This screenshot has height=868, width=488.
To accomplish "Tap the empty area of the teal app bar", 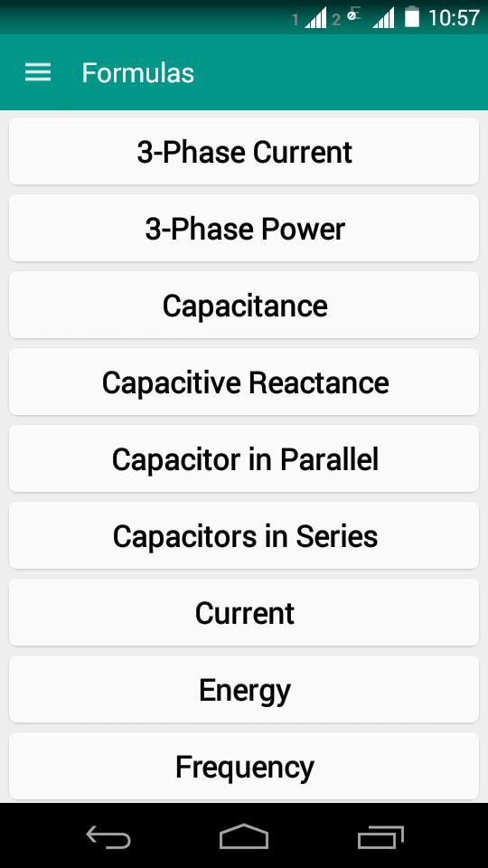I will pos(343,72).
